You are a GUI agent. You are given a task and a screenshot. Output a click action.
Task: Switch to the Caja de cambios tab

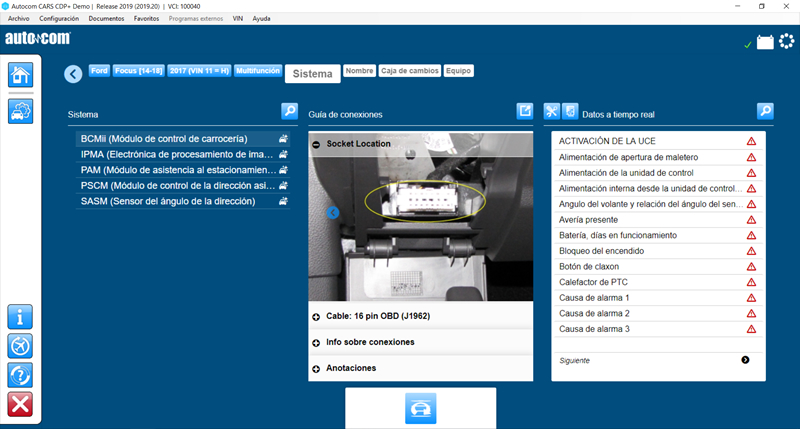pyautogui.click(x=410, y=71)
